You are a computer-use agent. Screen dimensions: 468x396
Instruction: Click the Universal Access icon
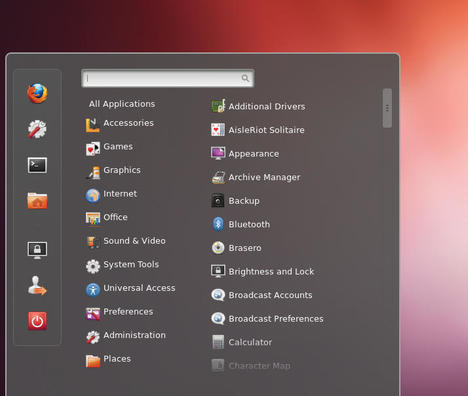pos(93,290)
